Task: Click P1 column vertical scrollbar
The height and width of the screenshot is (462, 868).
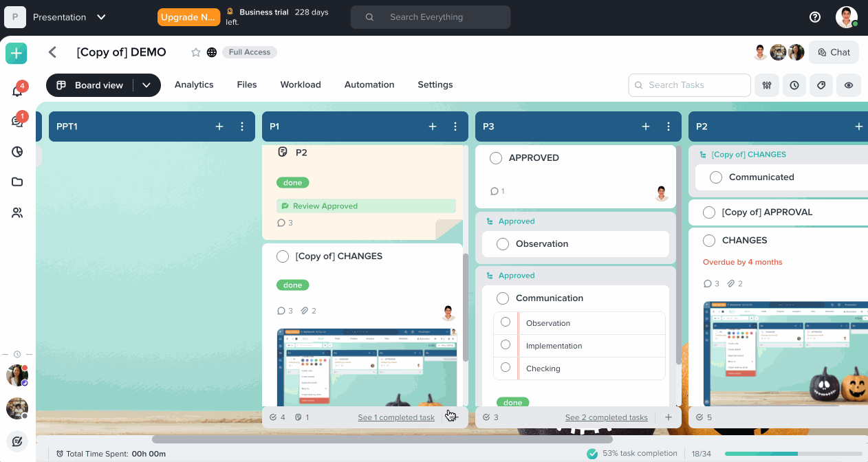Action: tap(466, 307)
